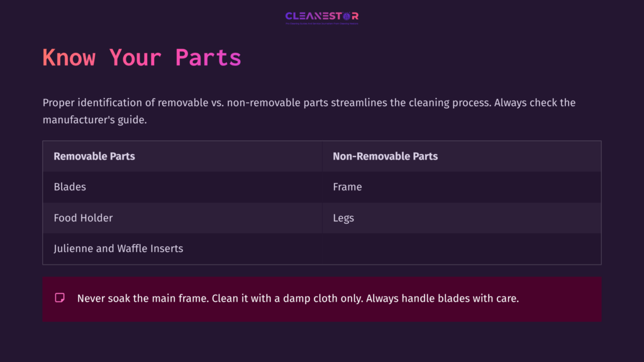Click the note icon in the warning box
This screenshot has width=644, height=362.
(60, 298)
